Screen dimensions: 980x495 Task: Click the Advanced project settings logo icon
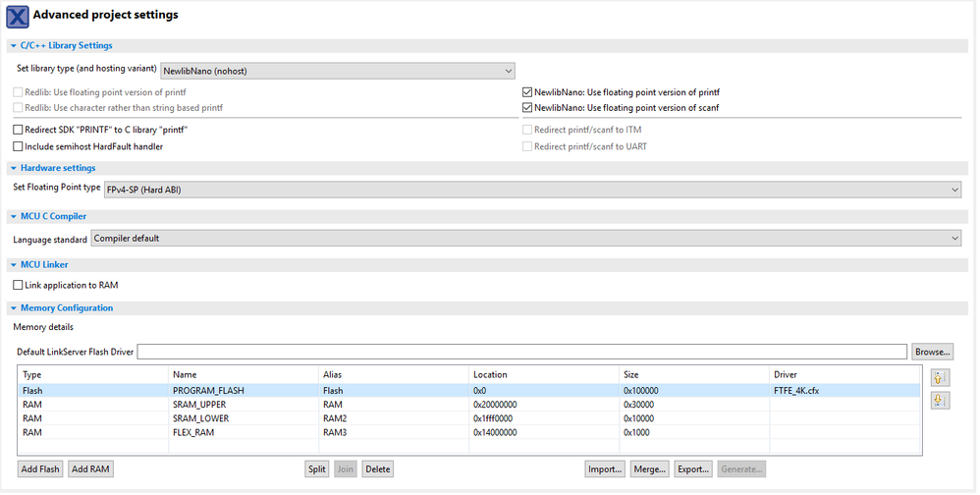(17, 16)
